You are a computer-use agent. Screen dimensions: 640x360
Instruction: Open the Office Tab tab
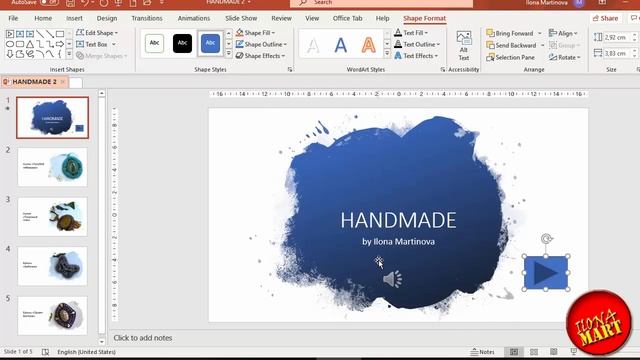347,18
